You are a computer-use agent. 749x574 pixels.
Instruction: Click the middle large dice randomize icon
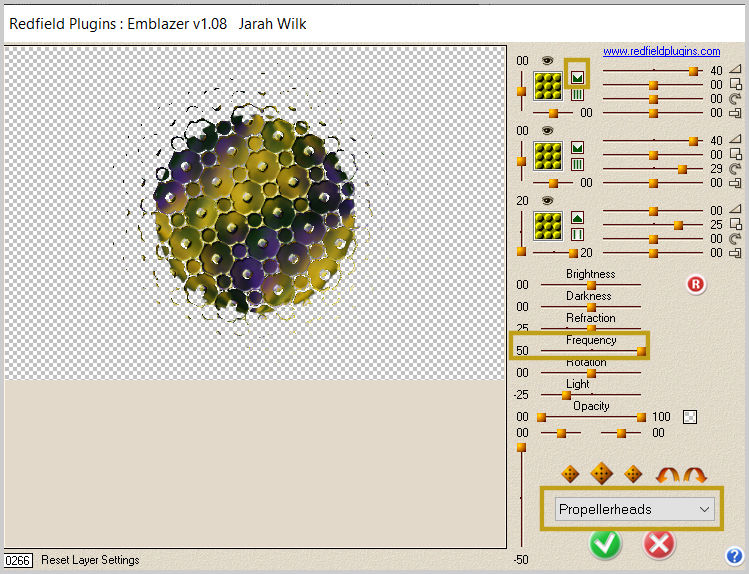coord(601,473)
